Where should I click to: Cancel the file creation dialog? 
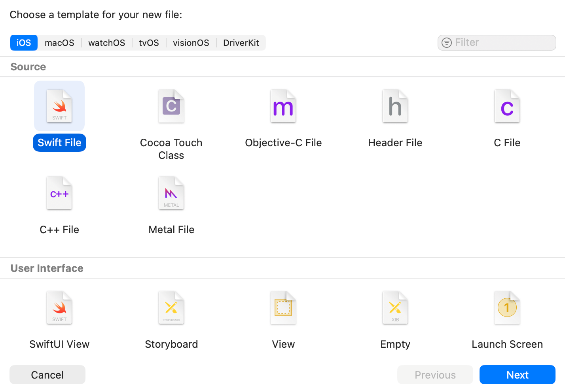47,375
